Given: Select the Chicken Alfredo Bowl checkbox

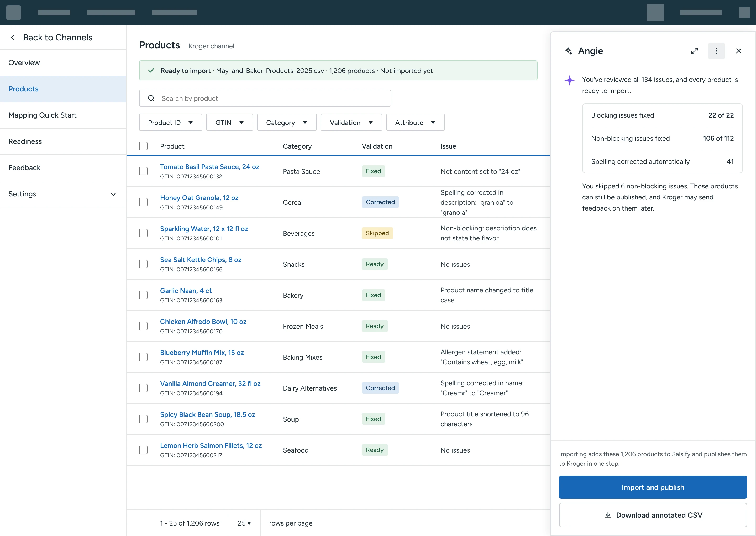Looking at the screenshot, I should 143,326.
